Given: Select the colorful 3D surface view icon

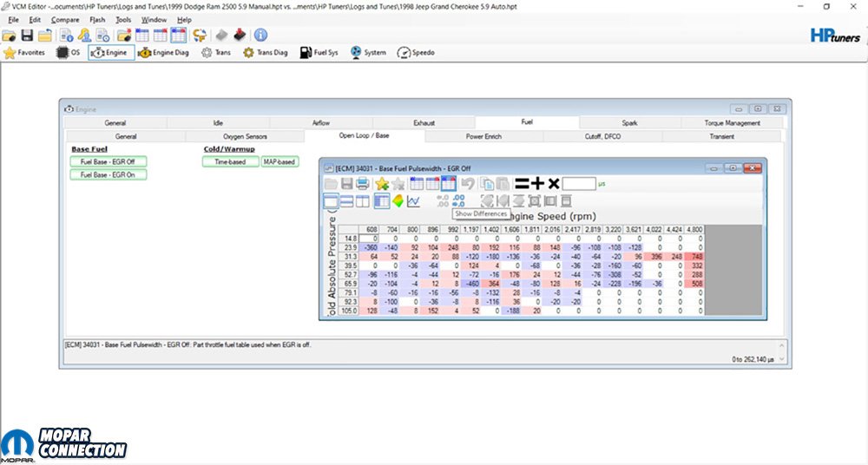Looking at the screenshot, I should click(x=398, y=201).
